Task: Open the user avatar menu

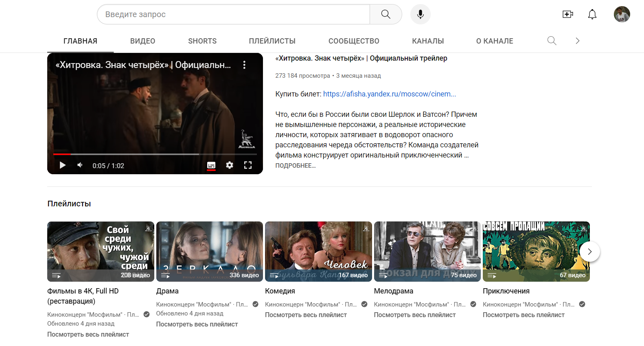Action: coord(622,14)
